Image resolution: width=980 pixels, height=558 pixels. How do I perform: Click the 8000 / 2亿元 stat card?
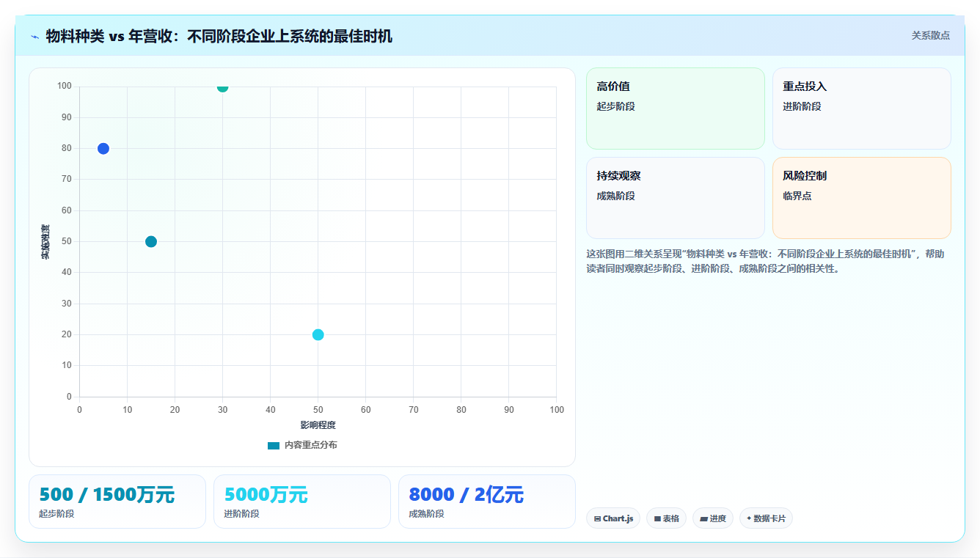pos(487,502)
